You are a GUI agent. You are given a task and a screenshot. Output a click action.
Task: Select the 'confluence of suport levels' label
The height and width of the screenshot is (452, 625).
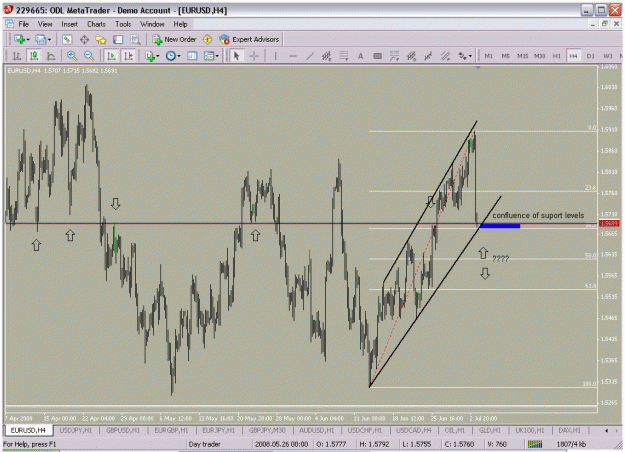point(538,216)
